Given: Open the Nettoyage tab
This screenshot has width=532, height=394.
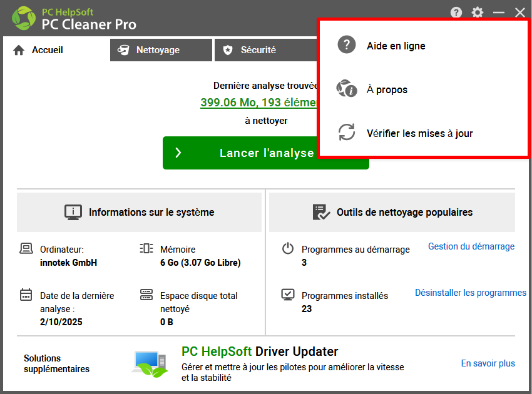Looking at the screenshot, I should coord(161,50).
